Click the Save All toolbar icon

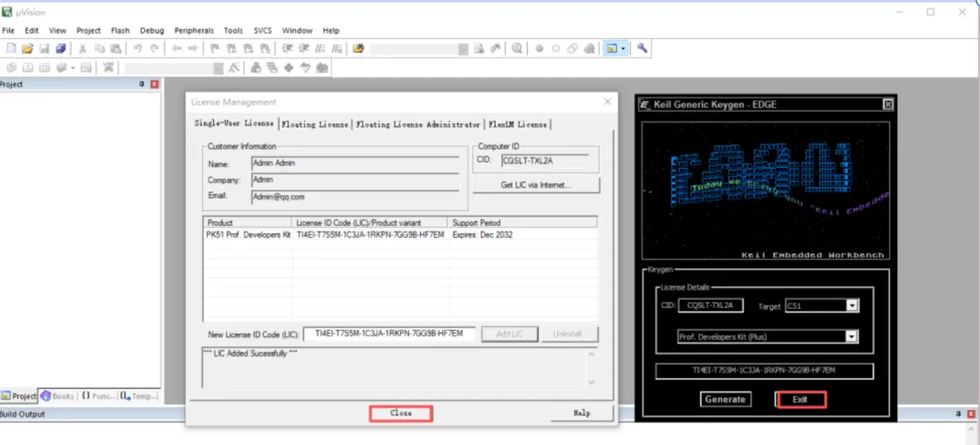tap(61, 48)
